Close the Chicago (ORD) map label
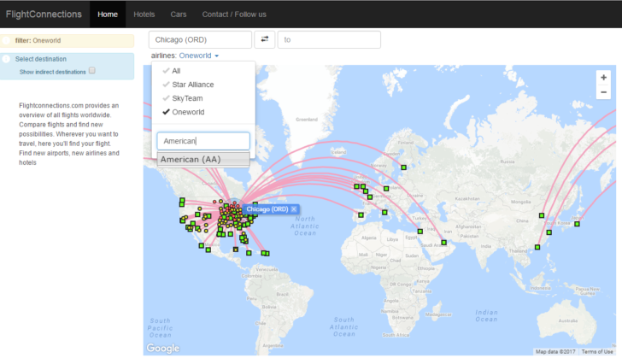This screenshot has height=364, width=622. coord(294,209)
